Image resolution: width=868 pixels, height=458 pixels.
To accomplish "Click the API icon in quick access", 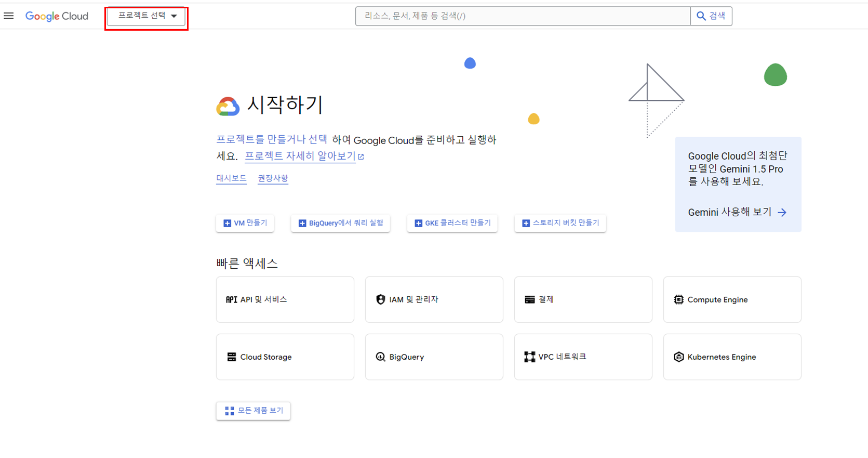I will click(x=232, y=299).
